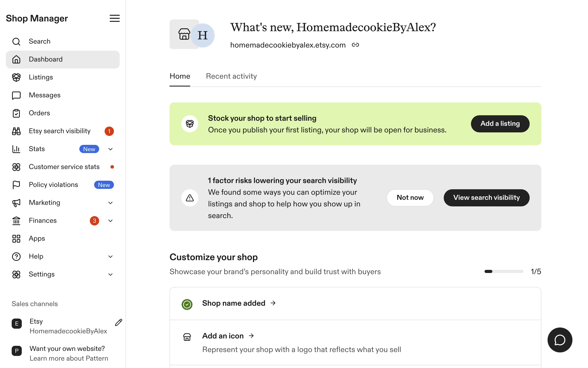
Task: Click the red '1' badge on Etsy search visibility
Action: 109,131
